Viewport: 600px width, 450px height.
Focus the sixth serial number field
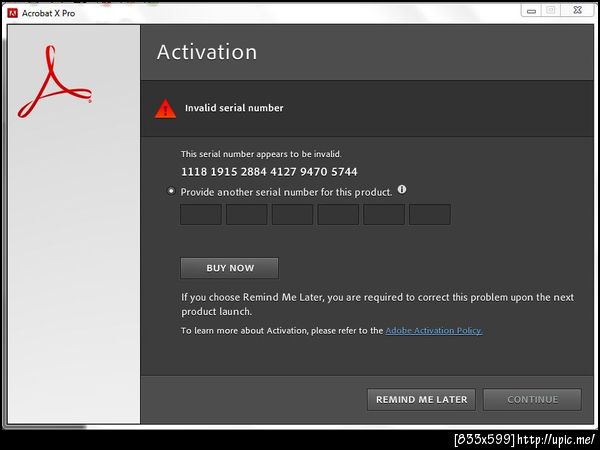(430, 214)
